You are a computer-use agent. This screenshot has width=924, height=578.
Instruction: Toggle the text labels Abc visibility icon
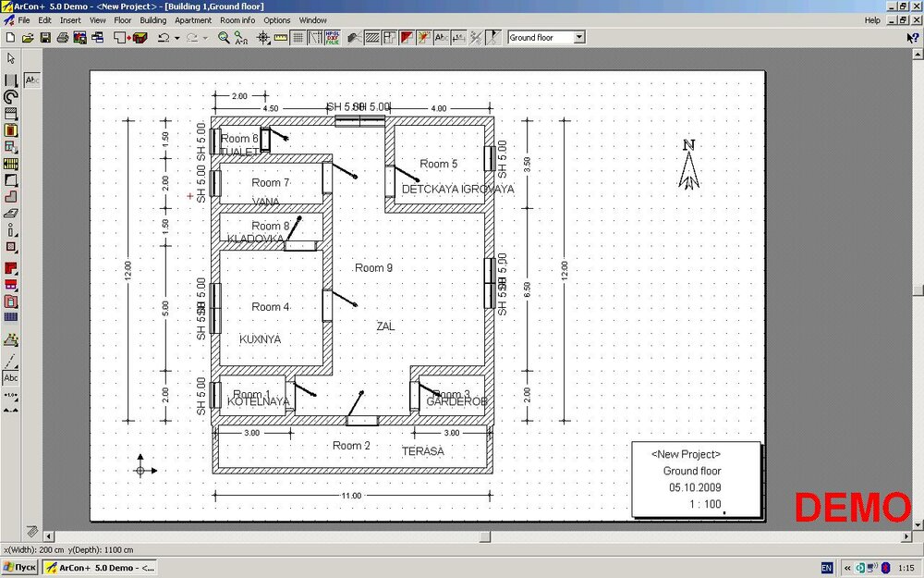tap(441, 38)
